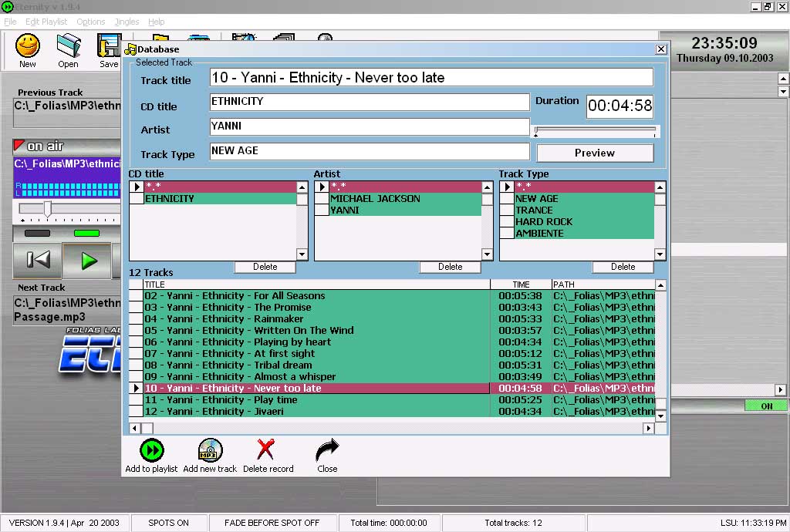Select the *.* row in the Track Type list
The width and height of the screenshot is (790, 532).
tap(584, 187)
